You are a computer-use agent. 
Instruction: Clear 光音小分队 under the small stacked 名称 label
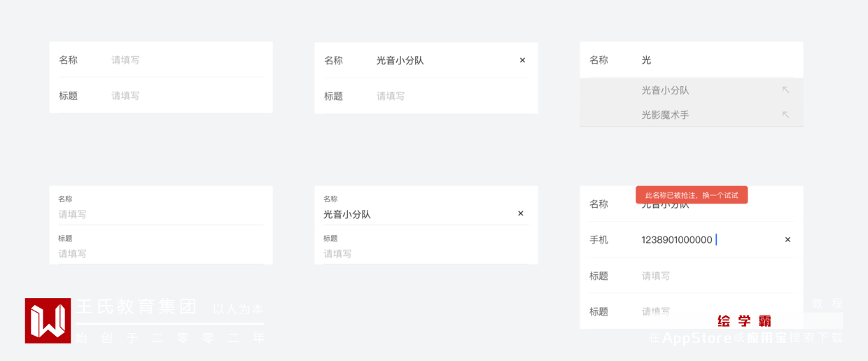[520, 213]
